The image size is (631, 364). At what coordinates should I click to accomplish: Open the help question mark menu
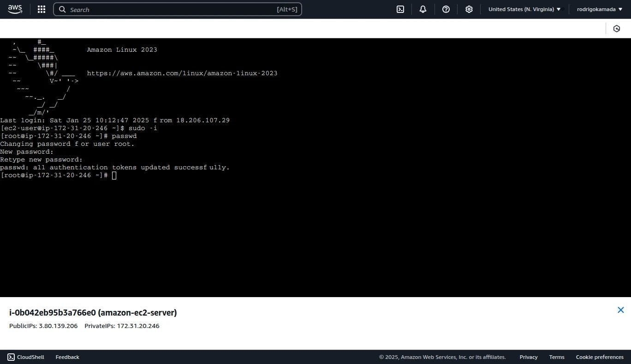pyautogui.click(x=446, y=9)
